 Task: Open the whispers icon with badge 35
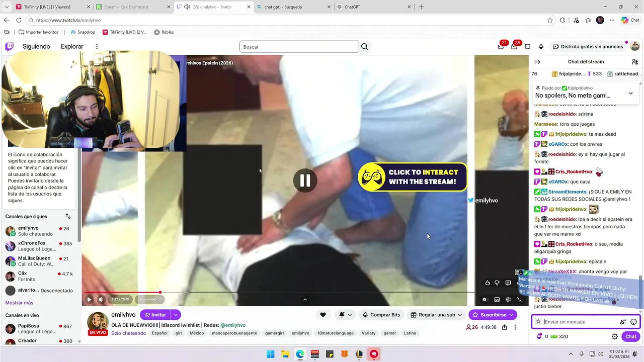(514, 47)
